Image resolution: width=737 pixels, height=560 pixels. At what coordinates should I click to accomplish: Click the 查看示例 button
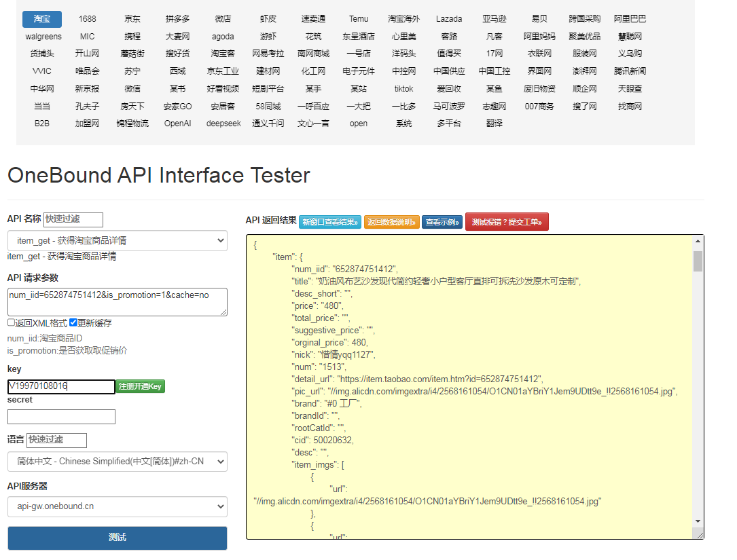point(442,222)
